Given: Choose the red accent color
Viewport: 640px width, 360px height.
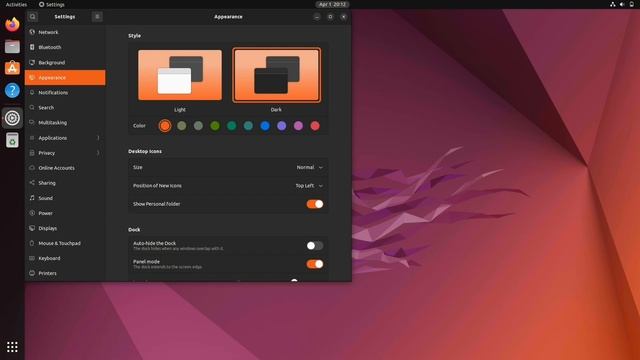Looking at the screenshot, I should [x=315, y=126].
